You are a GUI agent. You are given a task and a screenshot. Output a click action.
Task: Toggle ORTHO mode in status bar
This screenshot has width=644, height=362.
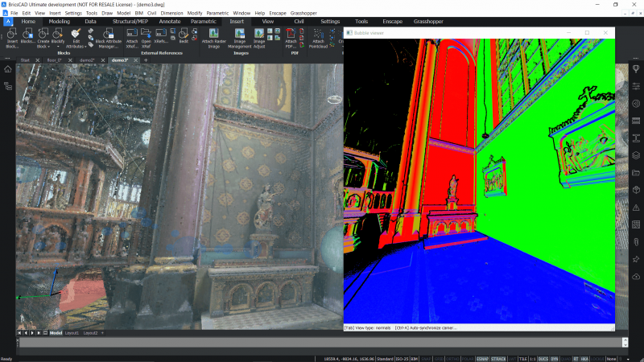click(x=452, y=359)
